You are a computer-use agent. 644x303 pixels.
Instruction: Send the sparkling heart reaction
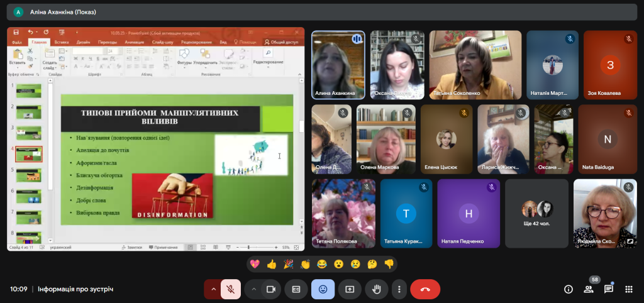pos(255,264)
